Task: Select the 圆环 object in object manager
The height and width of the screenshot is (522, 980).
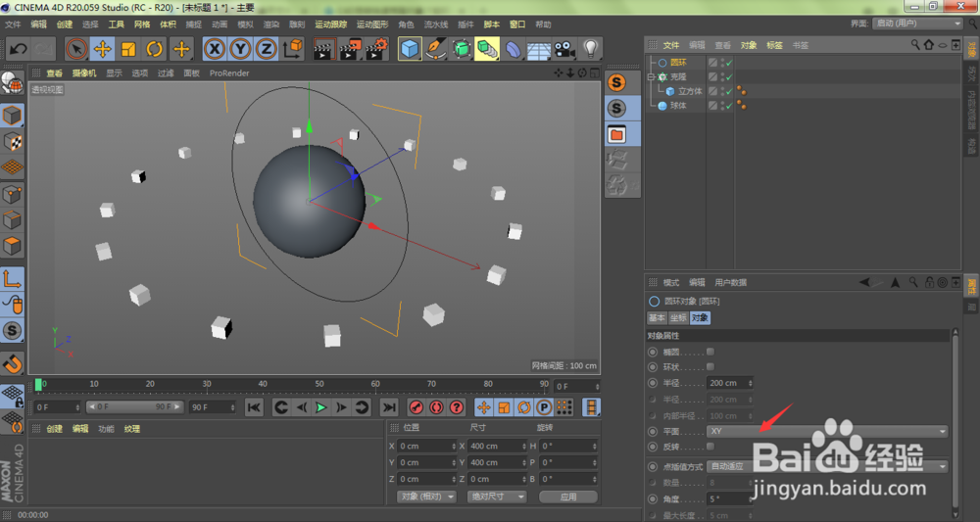Action: click(x=678, y=63)
